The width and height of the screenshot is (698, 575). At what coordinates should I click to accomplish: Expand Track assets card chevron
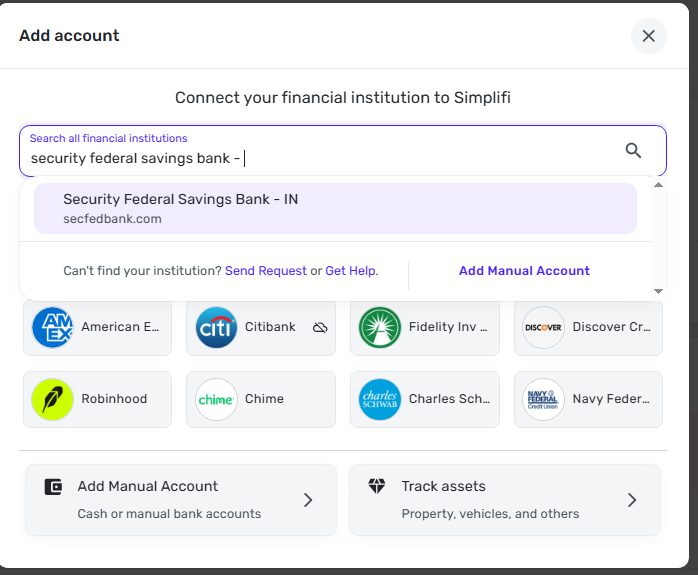[x=632, y=499]
